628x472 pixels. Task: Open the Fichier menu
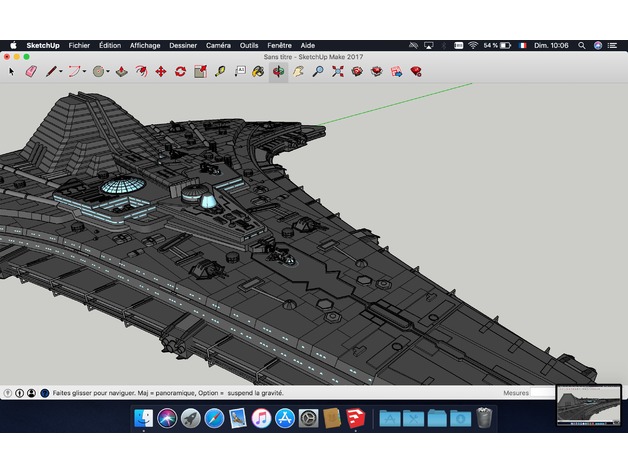pos(79,45)
